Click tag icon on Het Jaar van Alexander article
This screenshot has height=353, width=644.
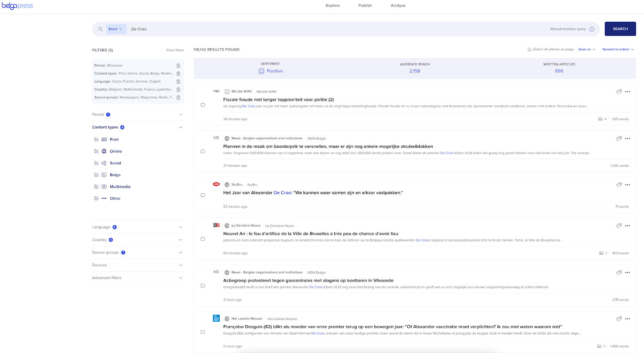[x=619, y=185]
